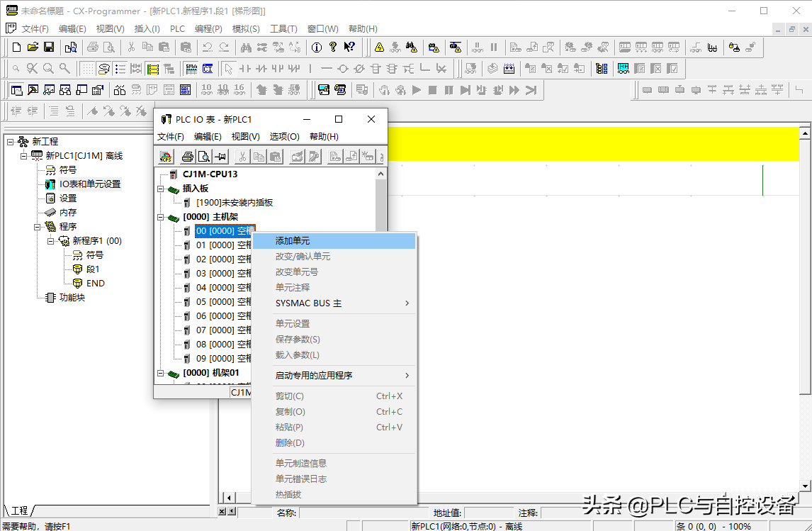
Task: Click the printer icon in PLC IO table
Action: (187, 157)
